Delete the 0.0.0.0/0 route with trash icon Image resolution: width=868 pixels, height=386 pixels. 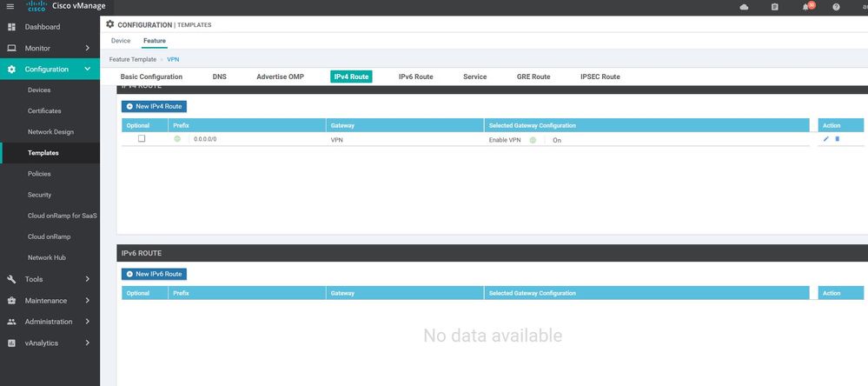(837, 139)
